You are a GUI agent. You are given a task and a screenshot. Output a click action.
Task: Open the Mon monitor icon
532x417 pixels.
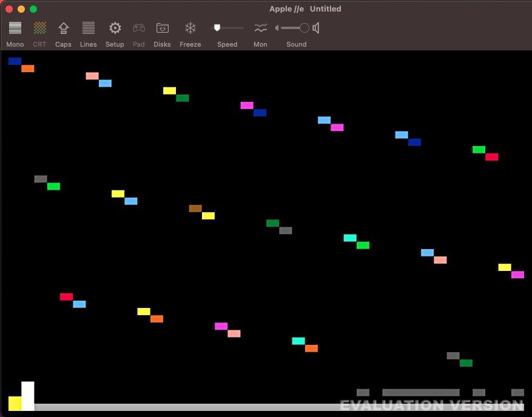(261, 28)
